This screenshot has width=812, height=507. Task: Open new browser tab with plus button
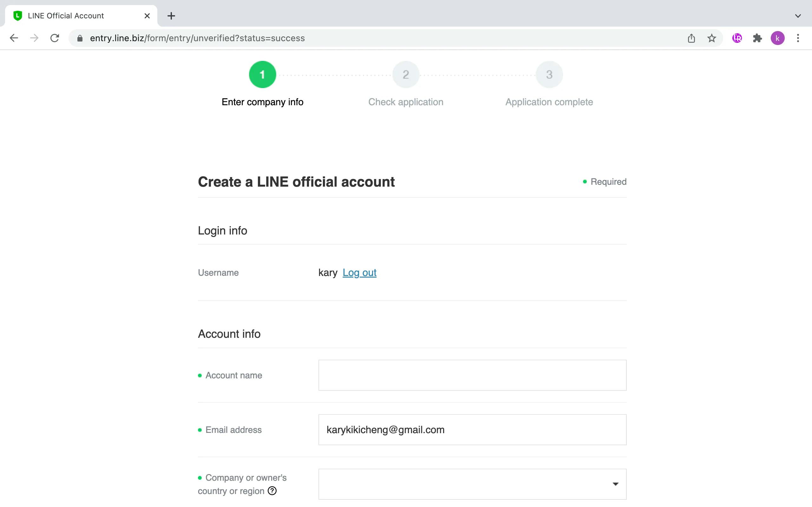pyautogui.click(x=171, y=16)
